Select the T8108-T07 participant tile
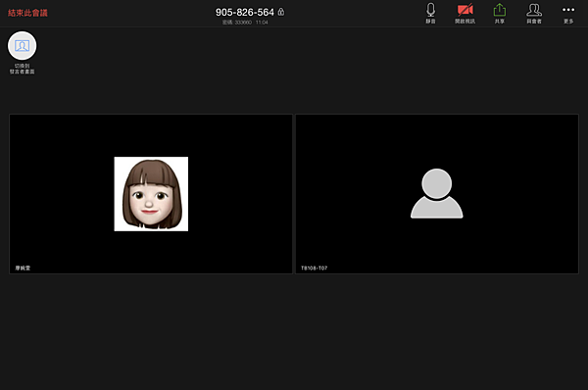The width and height of the screenshot is (588, 390). click(x=437, y=194)
